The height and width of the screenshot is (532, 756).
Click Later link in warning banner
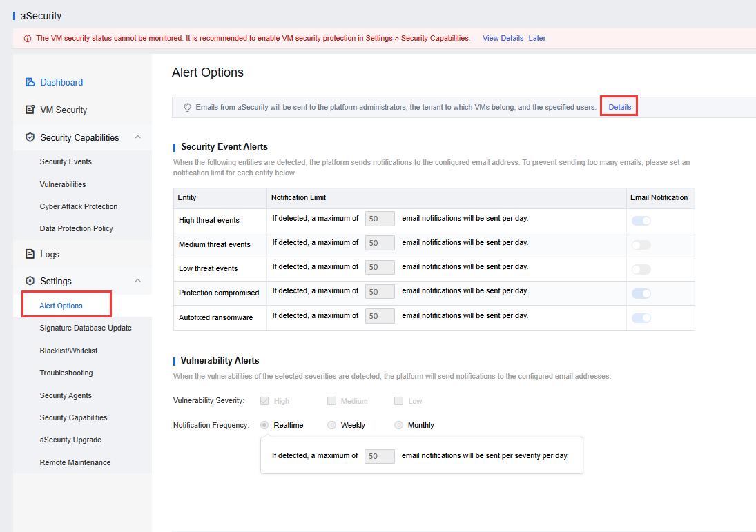537,38
